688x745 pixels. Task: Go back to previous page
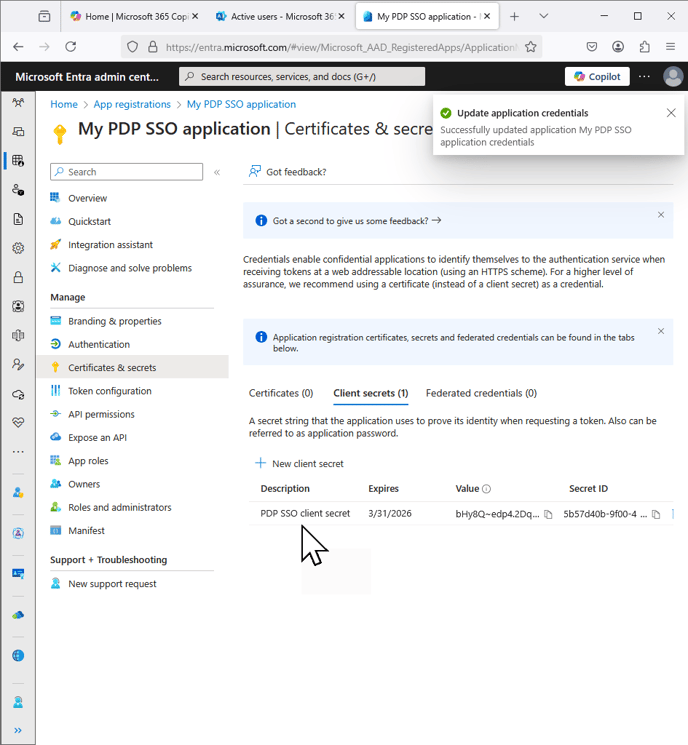[18, 47]
